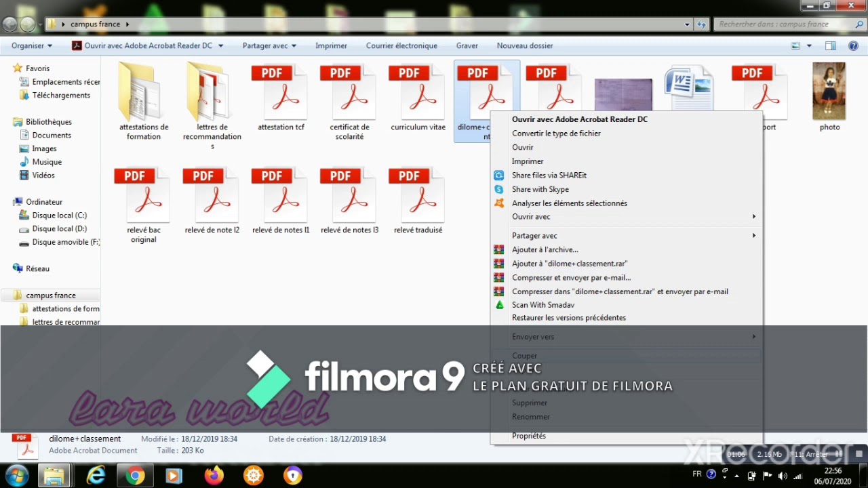Open Documents library in sidebar

tap(52, 136)
